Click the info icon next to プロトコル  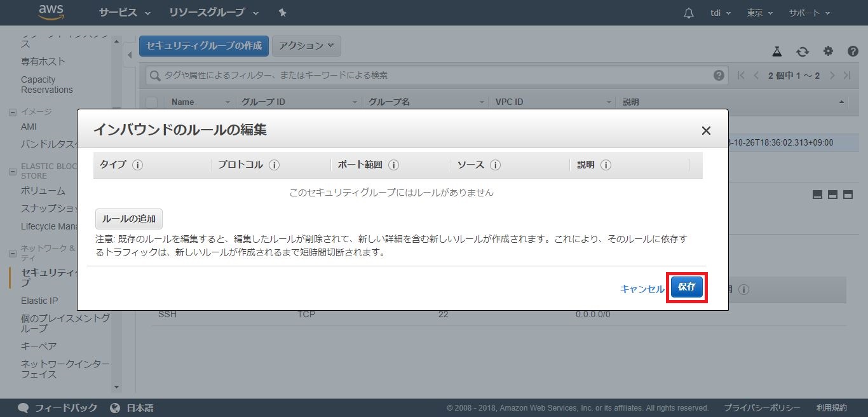274,165
